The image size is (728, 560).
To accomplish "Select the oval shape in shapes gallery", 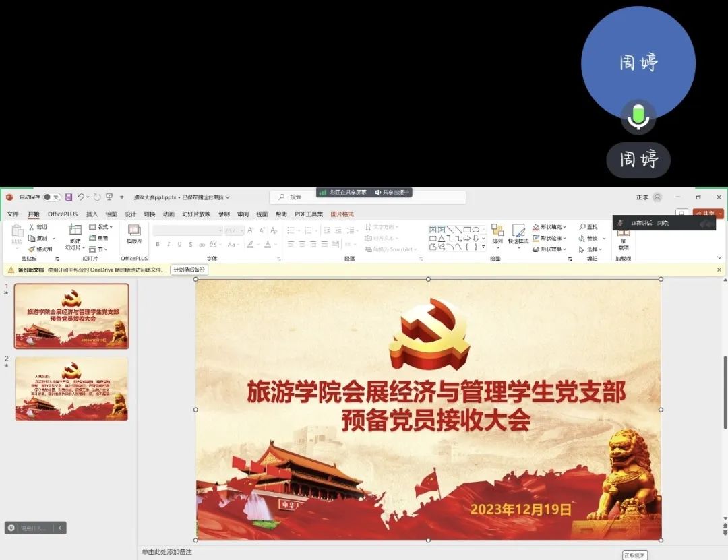I will point(475,230).
